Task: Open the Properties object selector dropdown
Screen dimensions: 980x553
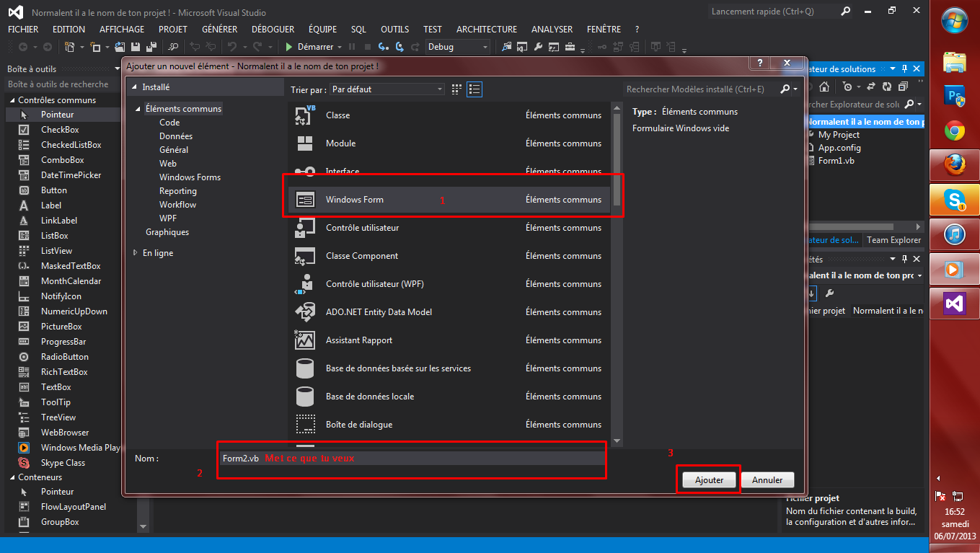Action: click(x=919, y=275)
